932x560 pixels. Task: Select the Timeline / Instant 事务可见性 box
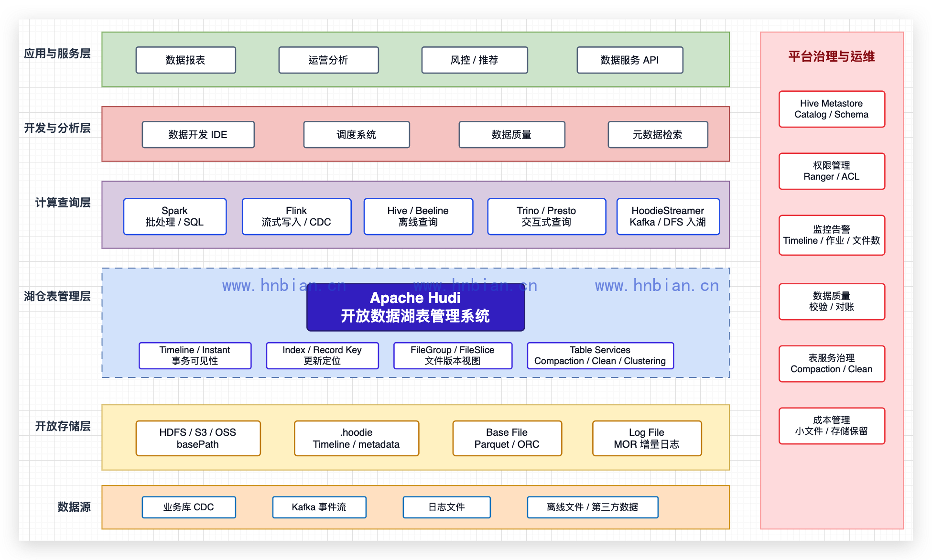(x=195, y=355)
